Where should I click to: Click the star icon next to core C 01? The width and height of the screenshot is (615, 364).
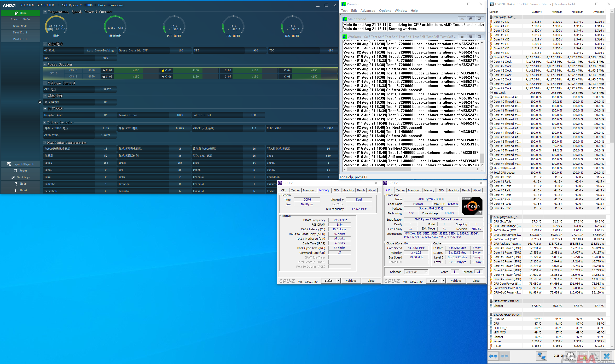[104, 70]
